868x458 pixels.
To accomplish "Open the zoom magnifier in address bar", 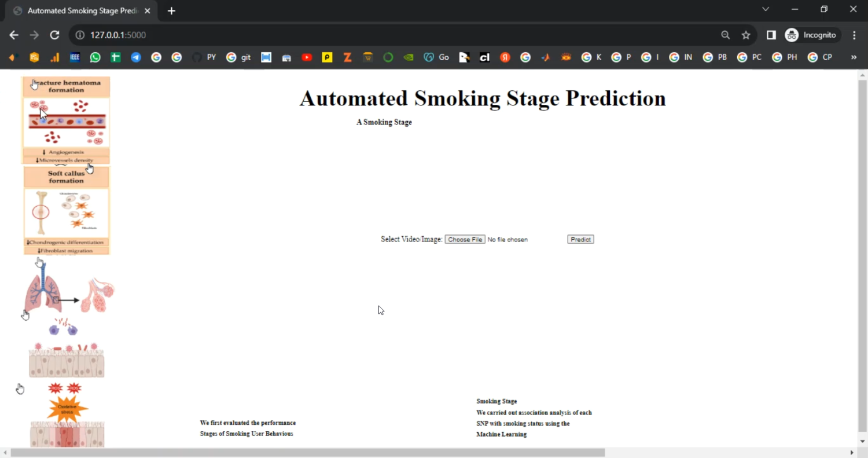I will [725, 35].
